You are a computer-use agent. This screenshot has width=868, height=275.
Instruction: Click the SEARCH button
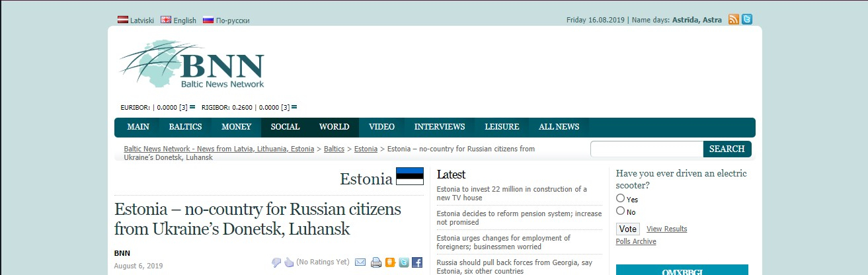pos(727,149)
